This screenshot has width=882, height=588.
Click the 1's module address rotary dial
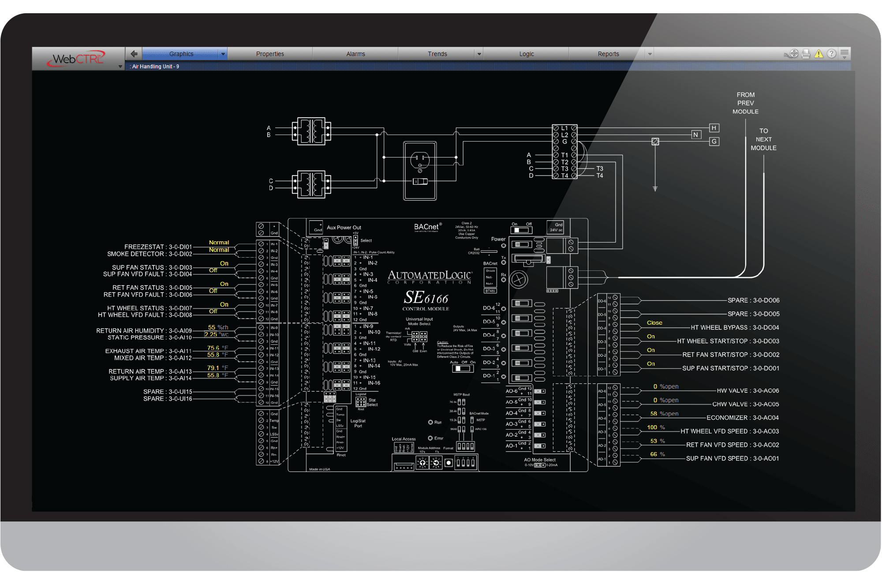436,463
